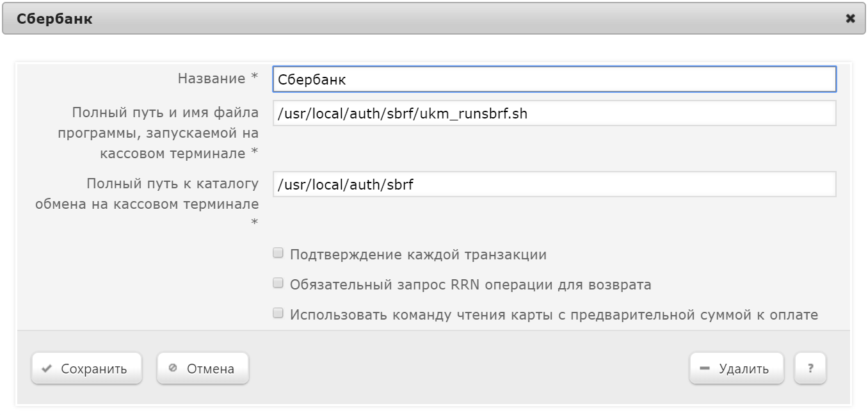The image size is (868, 415).
Task: Click the Отмена button
Action: (203, 368)
